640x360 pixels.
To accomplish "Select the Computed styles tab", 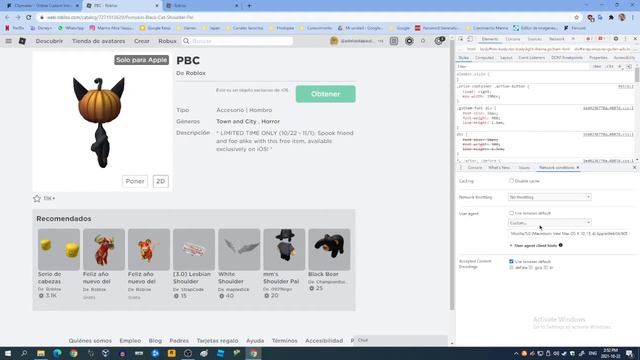I will point(484,58).
